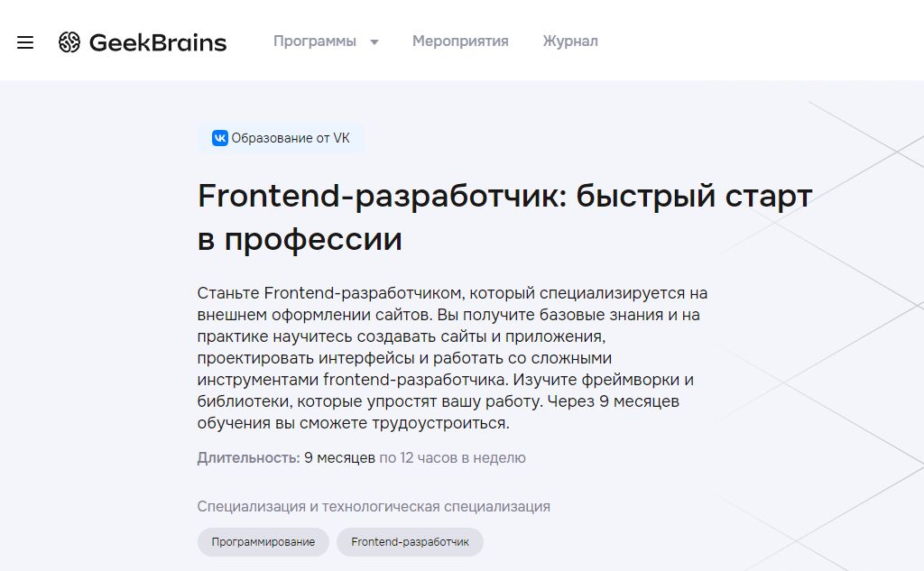Click the Специализация label text

[x=374, y=506]
